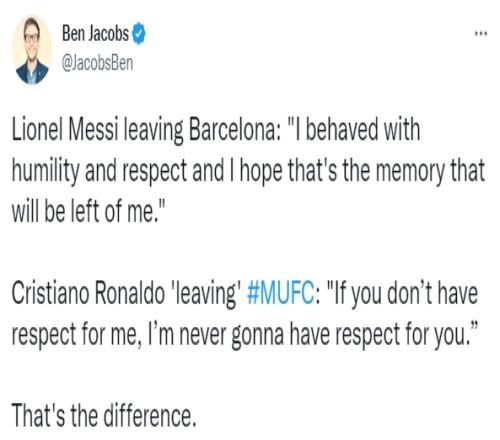
Task: Click the word "difference." ending the tweet
Action: pyautogui.click(x=150, y=416)
